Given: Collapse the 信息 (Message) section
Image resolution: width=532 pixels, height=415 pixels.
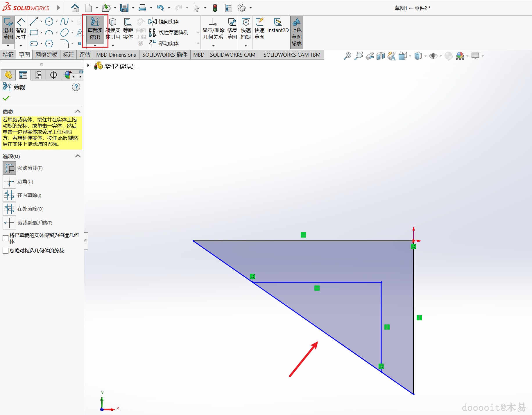Looking at the screenshot, I should click(78, 111).
